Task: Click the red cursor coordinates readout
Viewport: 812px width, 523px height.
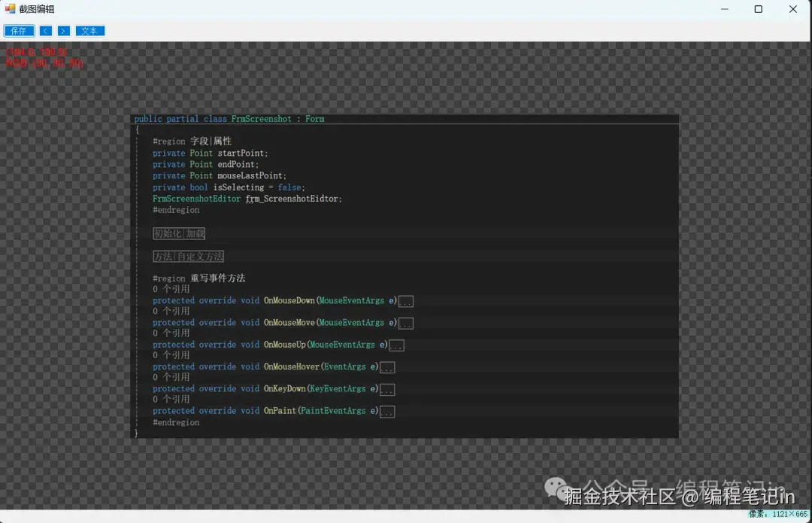Action: click(36, 53)
